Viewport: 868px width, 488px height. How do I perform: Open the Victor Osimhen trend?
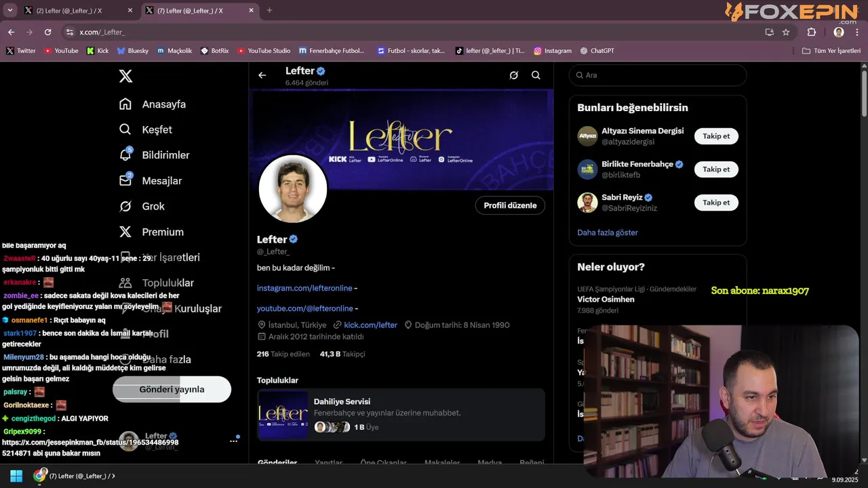click(x=606, y=299)
